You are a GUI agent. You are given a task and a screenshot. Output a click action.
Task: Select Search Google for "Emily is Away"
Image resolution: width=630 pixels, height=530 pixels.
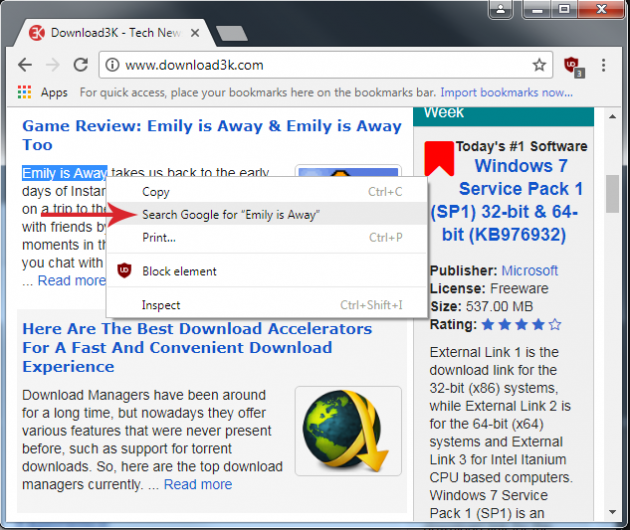[x=266, y=215]
